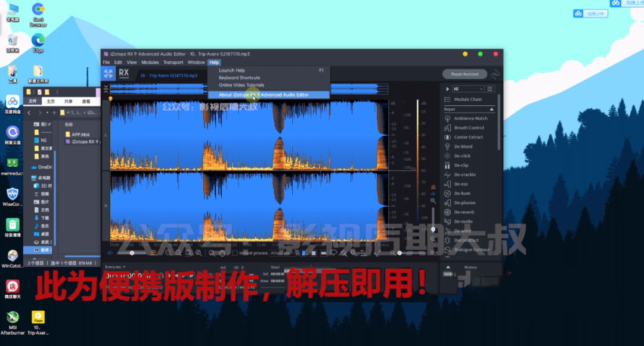Open the De-plosive module
The image size is (644, 346).
pos(465,203)
